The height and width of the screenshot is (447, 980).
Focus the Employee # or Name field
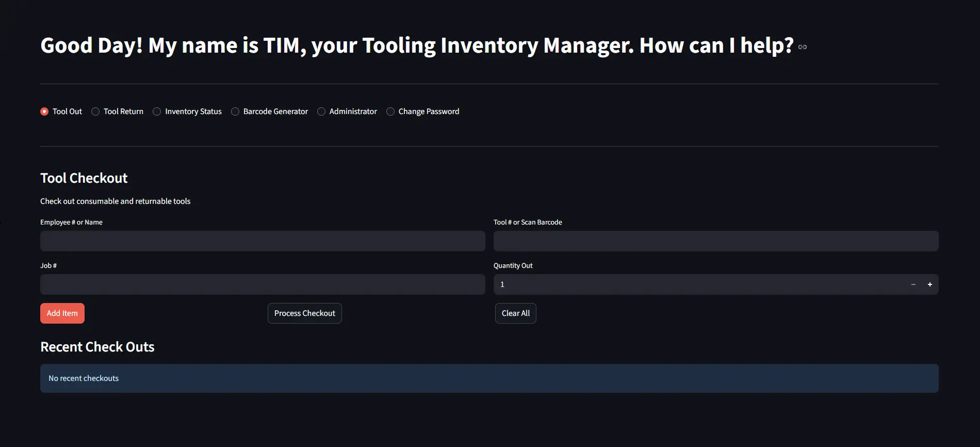point(263,241)
